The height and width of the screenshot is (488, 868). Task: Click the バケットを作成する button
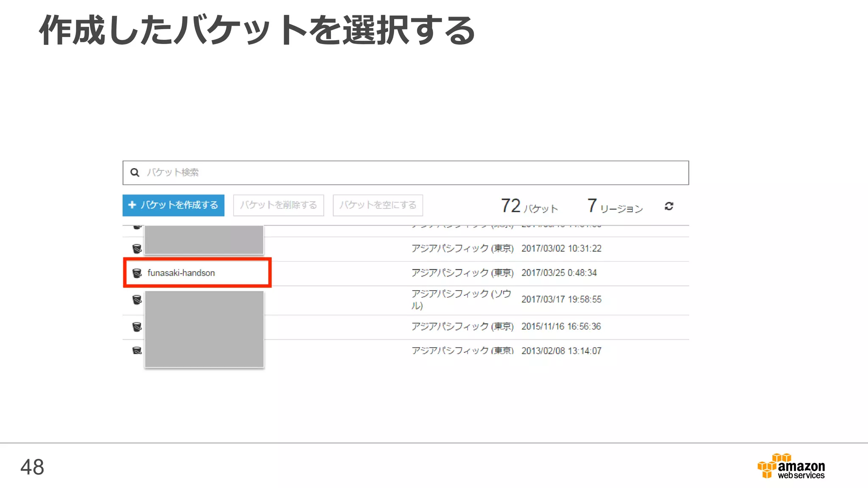click(173, 205)
